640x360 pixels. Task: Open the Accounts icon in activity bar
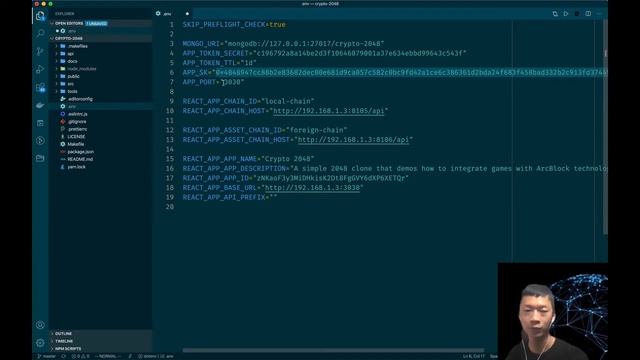(40, 325)
